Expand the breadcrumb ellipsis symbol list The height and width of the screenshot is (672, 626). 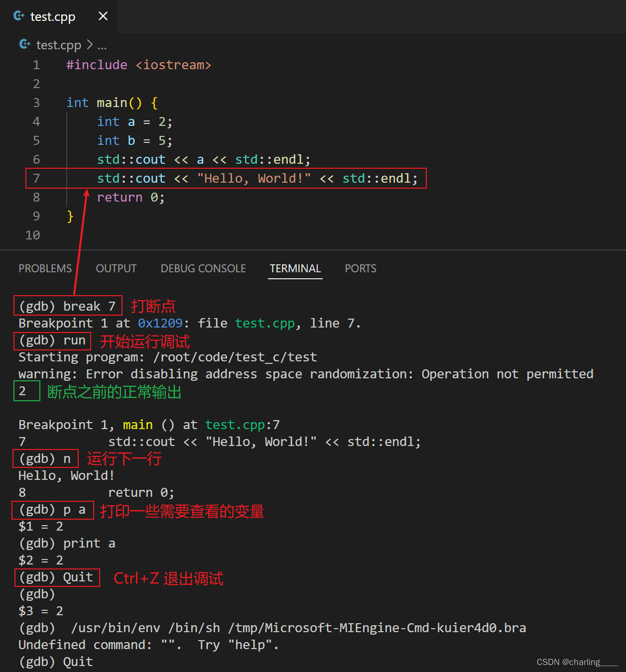pyautogui.click(x=102, y=46)
